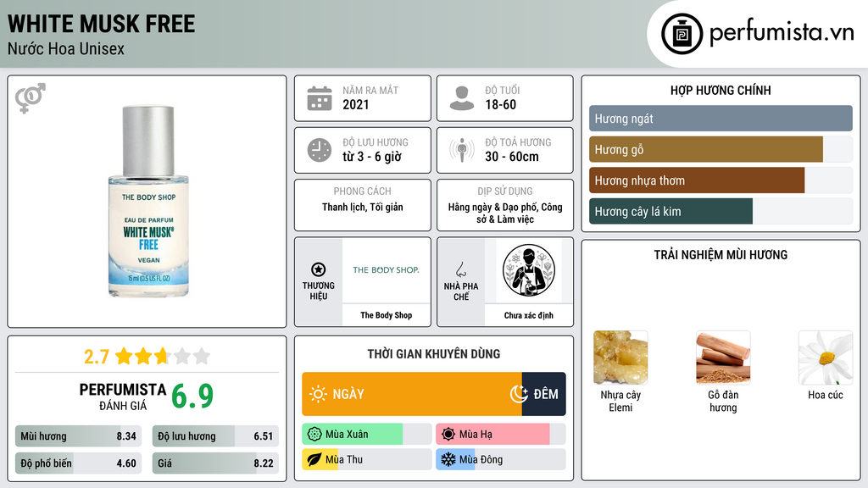868x488 pixels.
Task: Click the sillage icon for Độ toả hương
Action: click(462, 150)
